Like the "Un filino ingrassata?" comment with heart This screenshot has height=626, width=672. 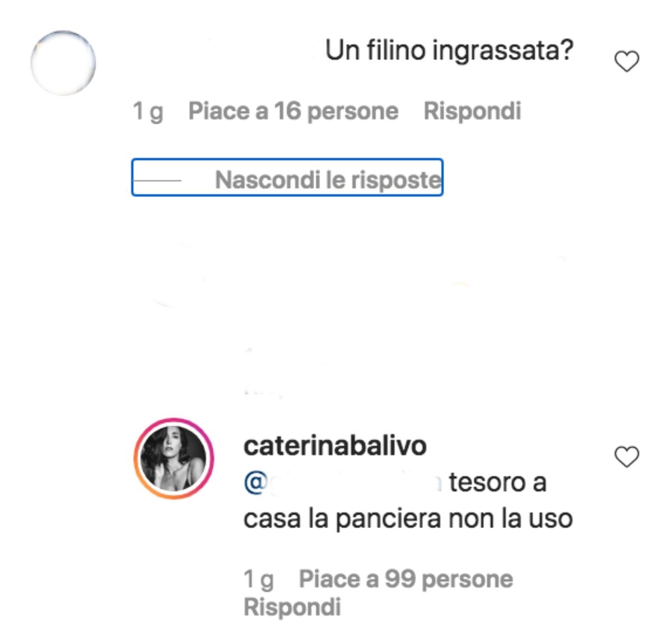tap(627, 62)
